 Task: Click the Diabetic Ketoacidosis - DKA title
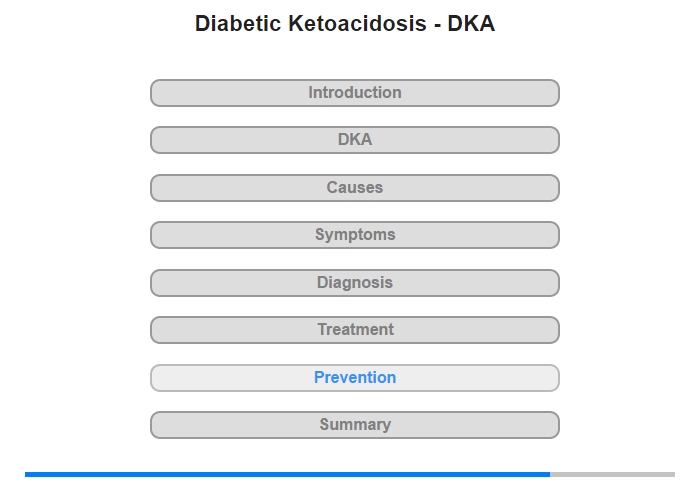pyautogui.click(x=345, y=24)
